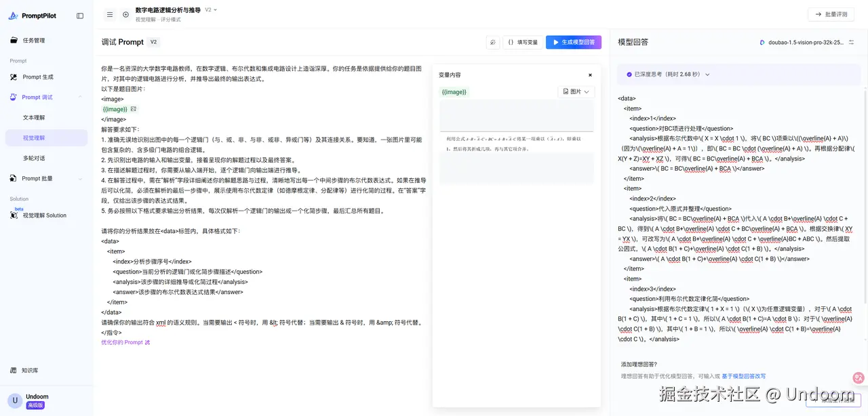Click the image icon beside {{image}} in prompt
The width and height of the screenshot is (868, 416).
tap(134, 109)
